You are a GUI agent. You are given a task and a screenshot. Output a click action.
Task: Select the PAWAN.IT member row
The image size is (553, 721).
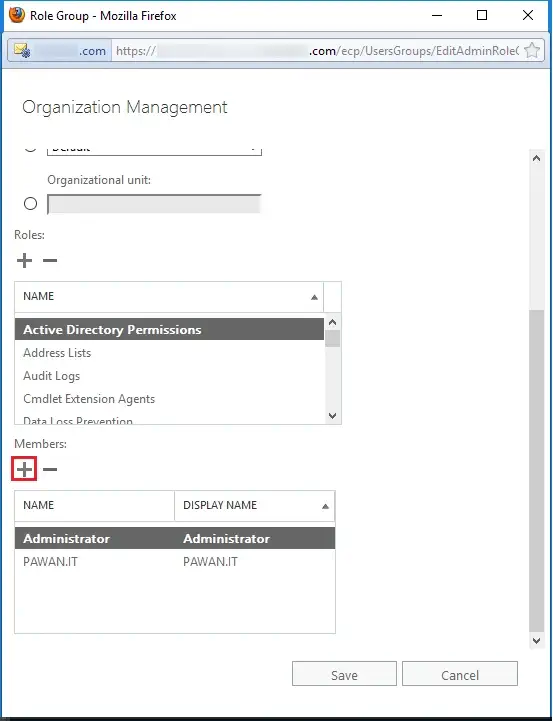click(x=175, y=561)
